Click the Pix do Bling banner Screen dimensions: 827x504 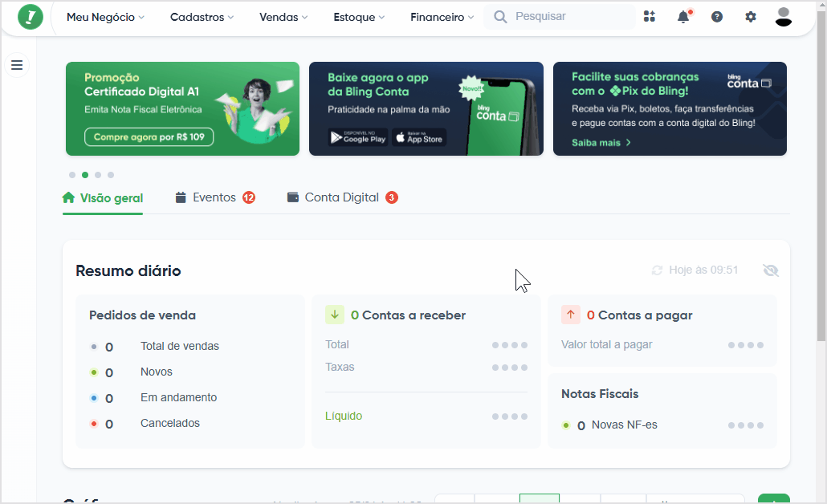tap(670, 108)
